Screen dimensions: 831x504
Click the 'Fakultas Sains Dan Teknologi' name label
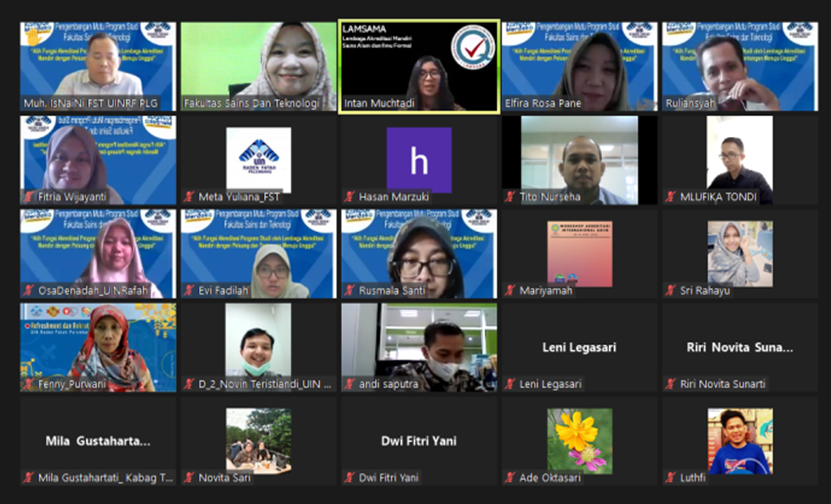pos(251,104)
